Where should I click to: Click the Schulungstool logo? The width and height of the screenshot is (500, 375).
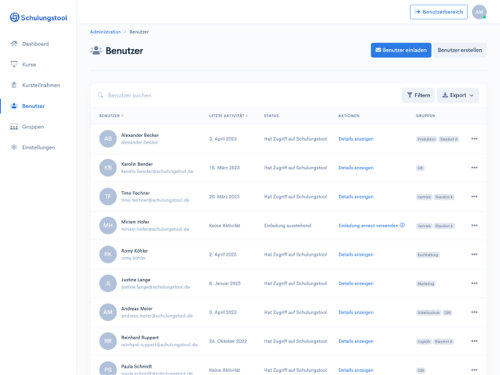pyautogui.click(x=38, y=17)
